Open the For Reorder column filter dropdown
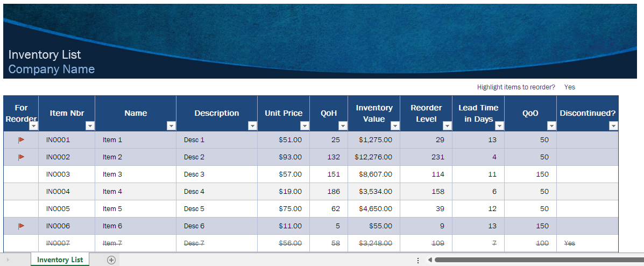Viewport: 644px width, 266px height. point(34,126)
